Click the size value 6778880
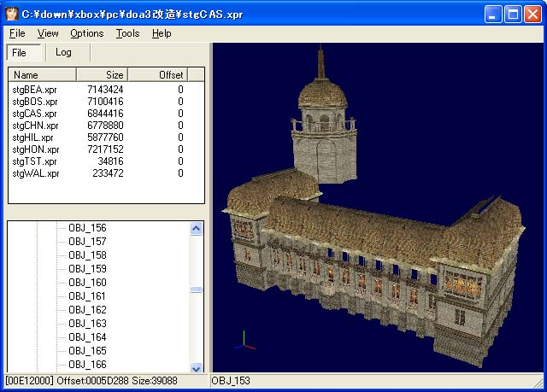 [x=105, y=126]
